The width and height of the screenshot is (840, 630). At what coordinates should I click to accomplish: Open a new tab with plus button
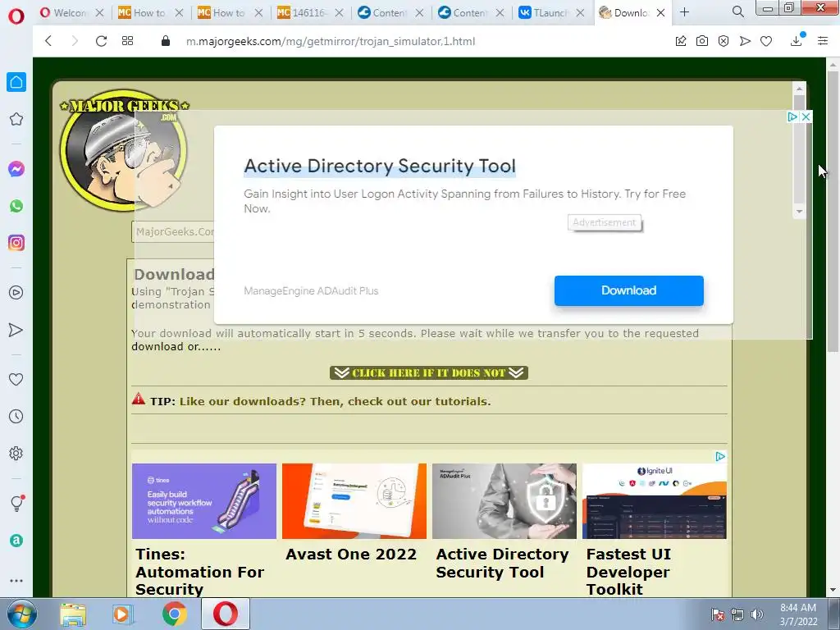coord(684,11)
